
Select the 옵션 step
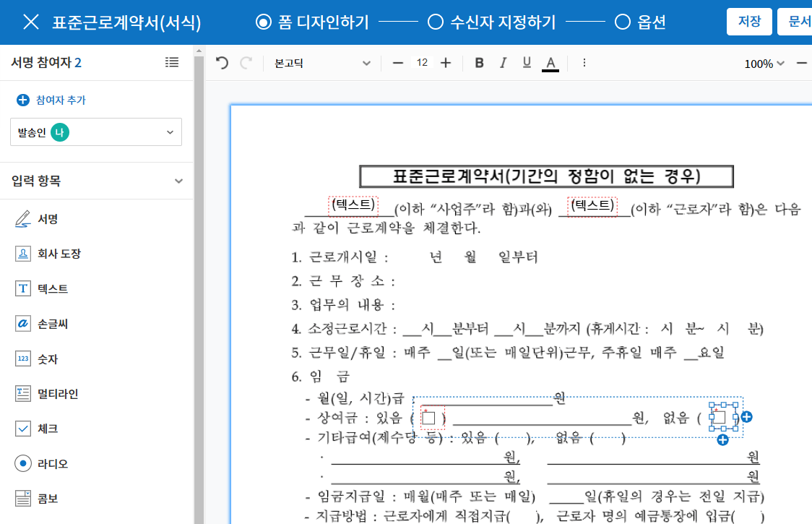pyautogui.click(x=641, y=22)
